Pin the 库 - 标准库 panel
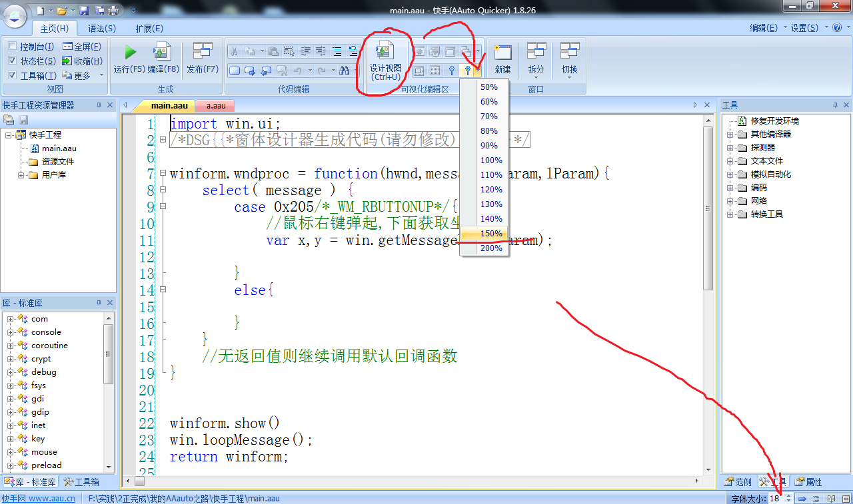The width and height of the screenshot is (853, 504). tap(99, 303)
